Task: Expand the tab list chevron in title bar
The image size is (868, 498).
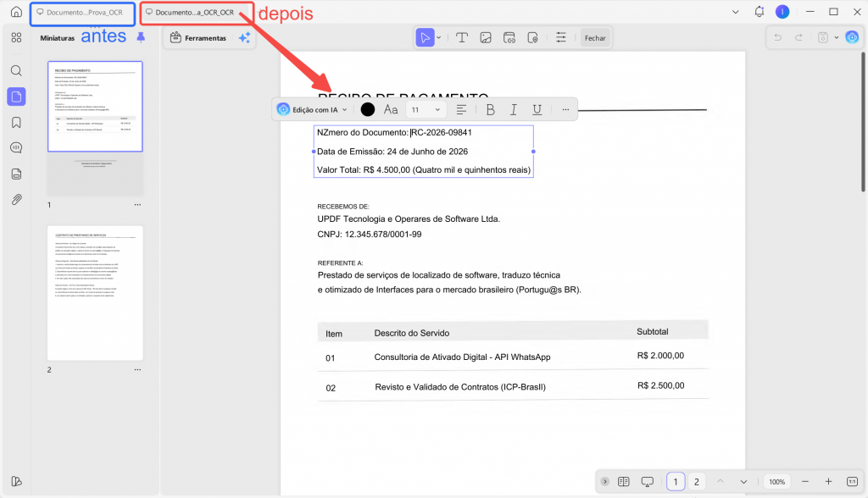Action: 735,12
